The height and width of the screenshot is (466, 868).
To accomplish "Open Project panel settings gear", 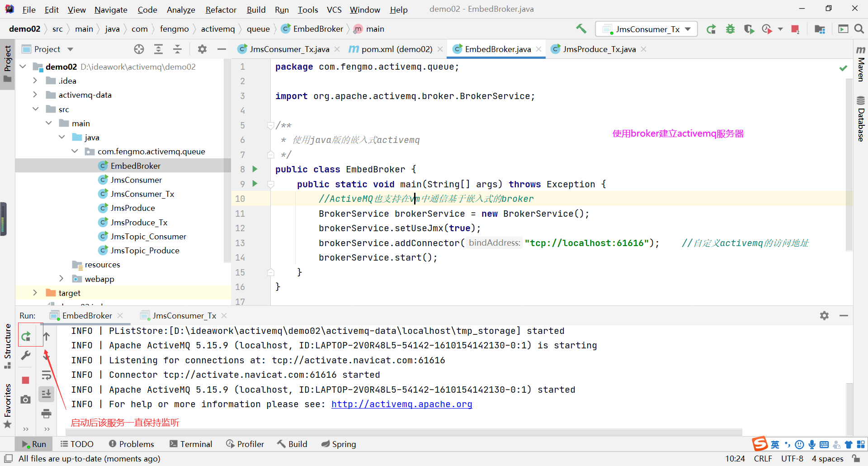I will point(202,49).
